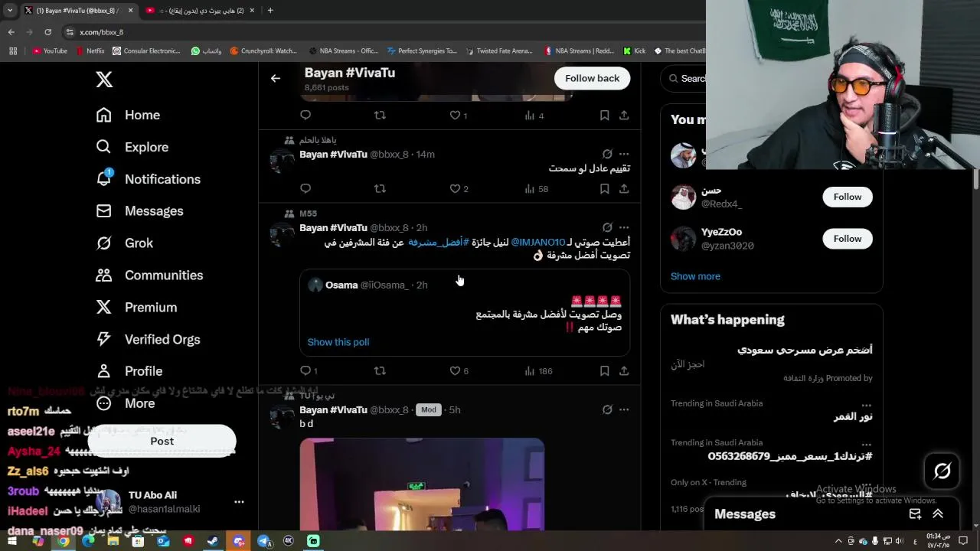Screen dimensions: 980x551
Task: Open Grok from the sidebar
Action: pos(124,243)
